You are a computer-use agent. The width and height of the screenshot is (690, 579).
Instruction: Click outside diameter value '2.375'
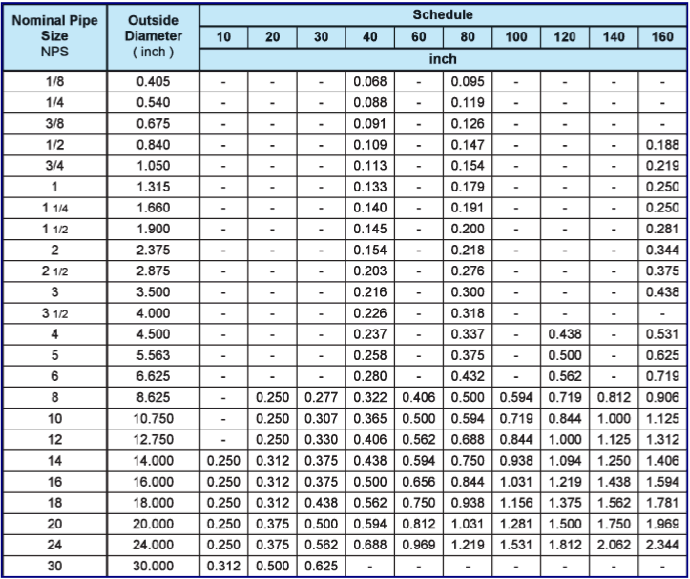(x=153, y=250)
